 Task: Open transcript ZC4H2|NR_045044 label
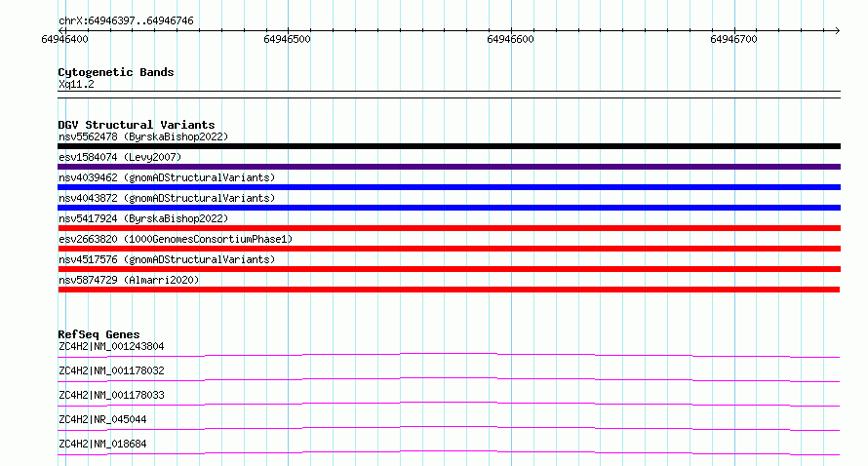pyautogui.click(x=102, y=419)
